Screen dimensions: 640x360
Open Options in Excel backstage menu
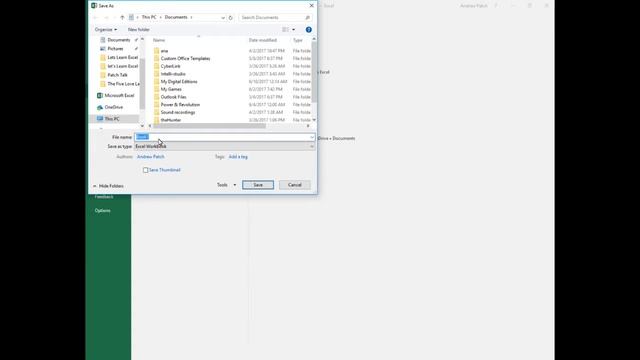[x=102, y=211]
